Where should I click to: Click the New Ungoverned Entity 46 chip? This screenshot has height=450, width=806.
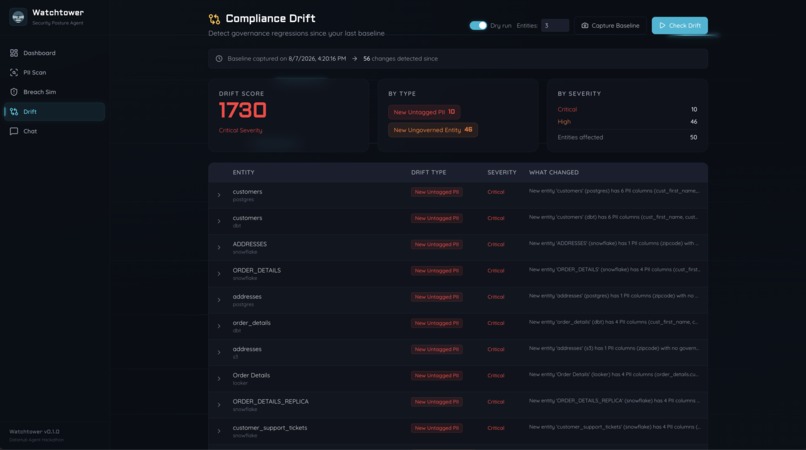433,130
